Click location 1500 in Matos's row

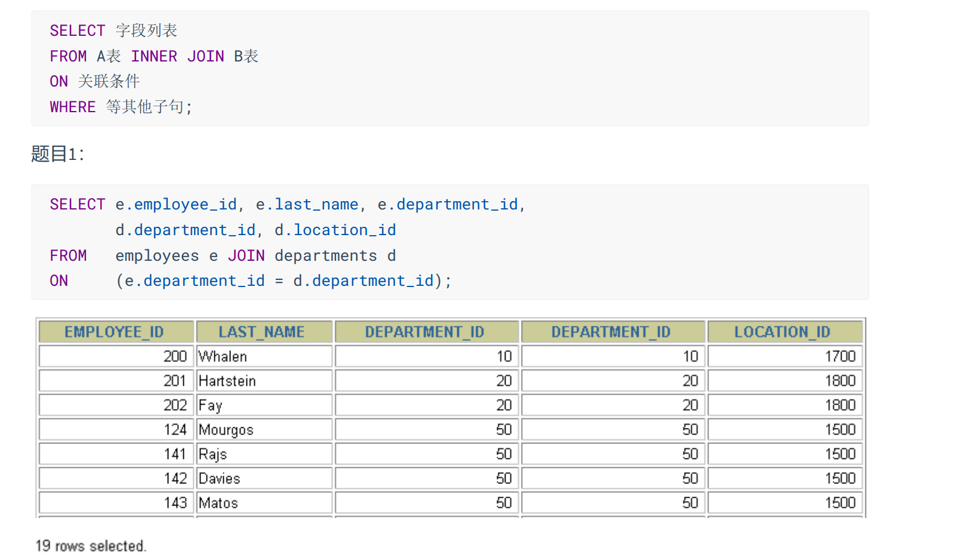tap(785, 503)
